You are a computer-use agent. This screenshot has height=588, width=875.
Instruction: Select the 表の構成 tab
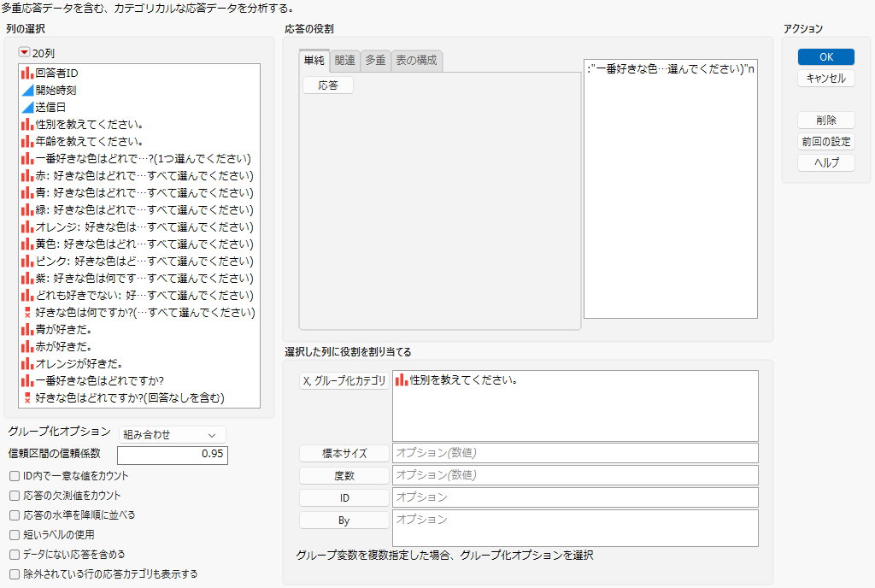pyautogui.click(x=417, y=60)
